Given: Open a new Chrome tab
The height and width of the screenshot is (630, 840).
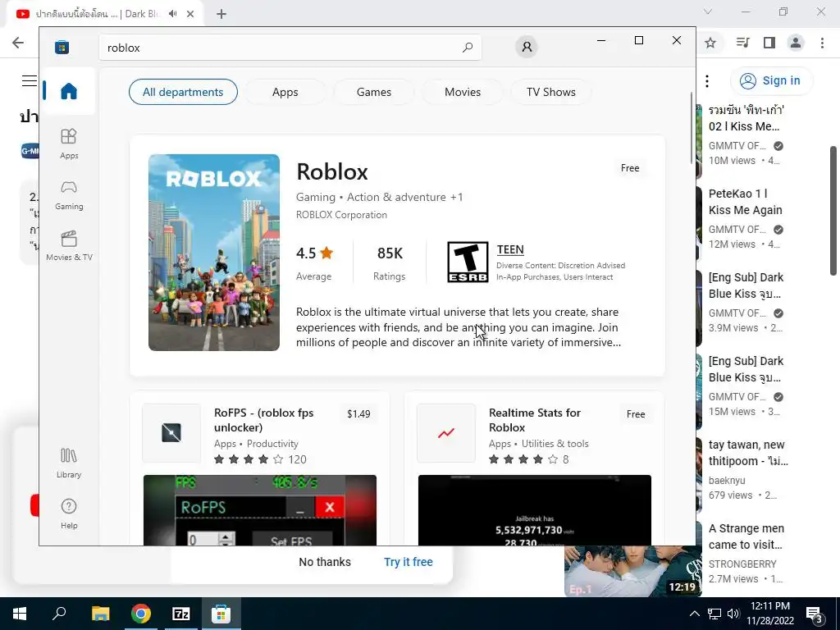Looking at the screenshot, I should (221, 14).
